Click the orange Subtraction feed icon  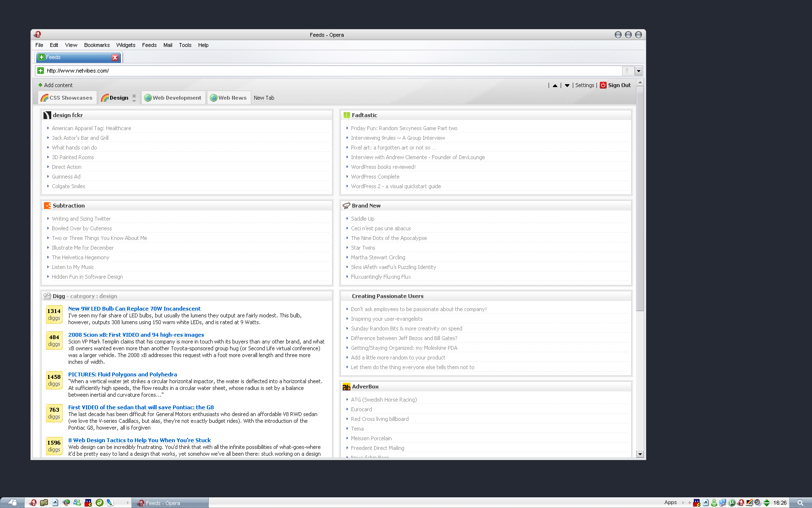[x=47, y=206]
